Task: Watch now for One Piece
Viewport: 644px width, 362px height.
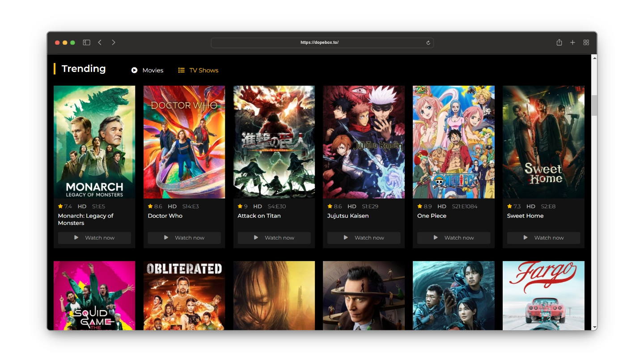Action: pos(454,238)
